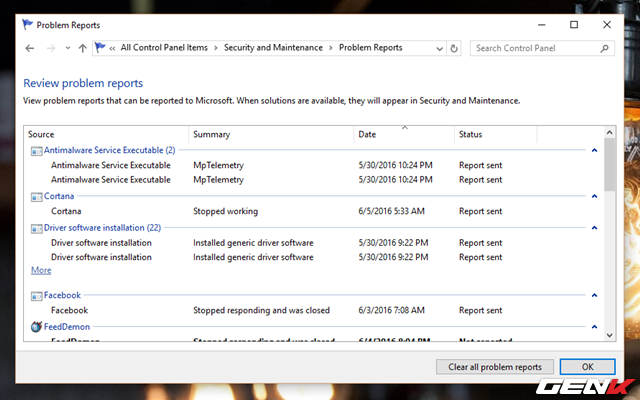This screenshot has width=640, height=400.
Task: Click Clear all problem reports button
Action: click(495, 366)
